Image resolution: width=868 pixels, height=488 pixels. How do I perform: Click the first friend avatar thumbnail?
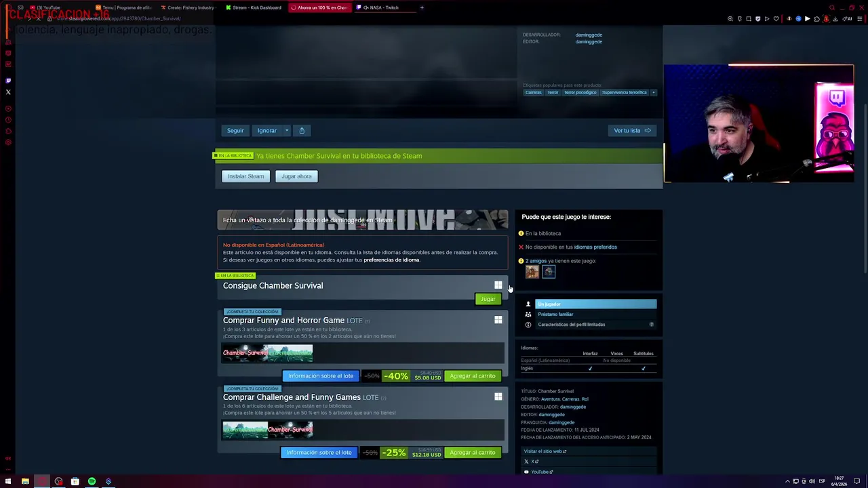pyautogui.click(x=532, y=272)
